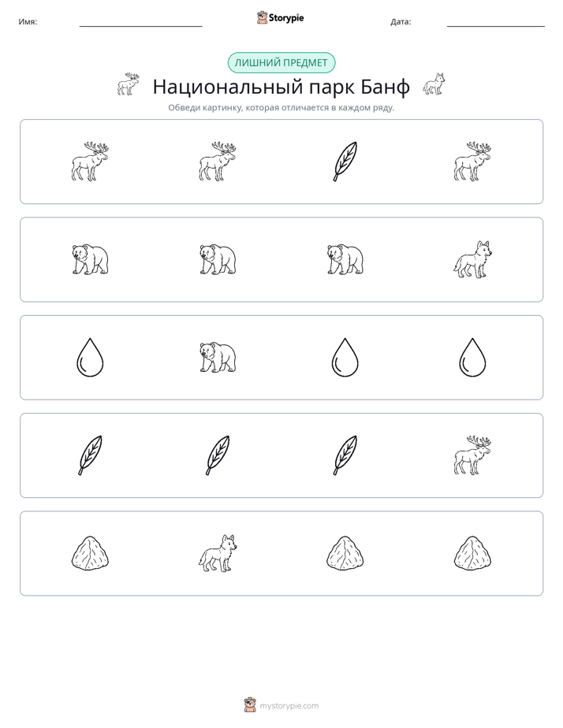This screenshot has width=563, height=728.
Task: Click the Storypie logo at top
Action: (280, 17)
